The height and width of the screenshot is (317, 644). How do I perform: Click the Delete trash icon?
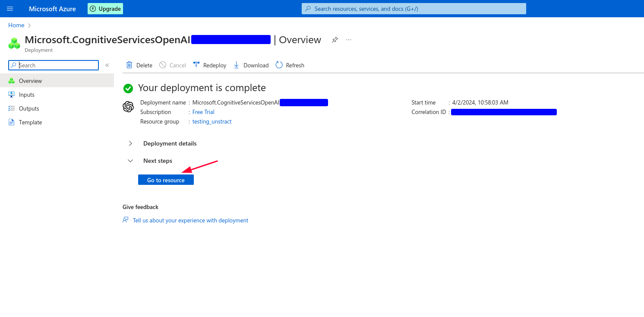pyautogui.click(x=129, y=65)
